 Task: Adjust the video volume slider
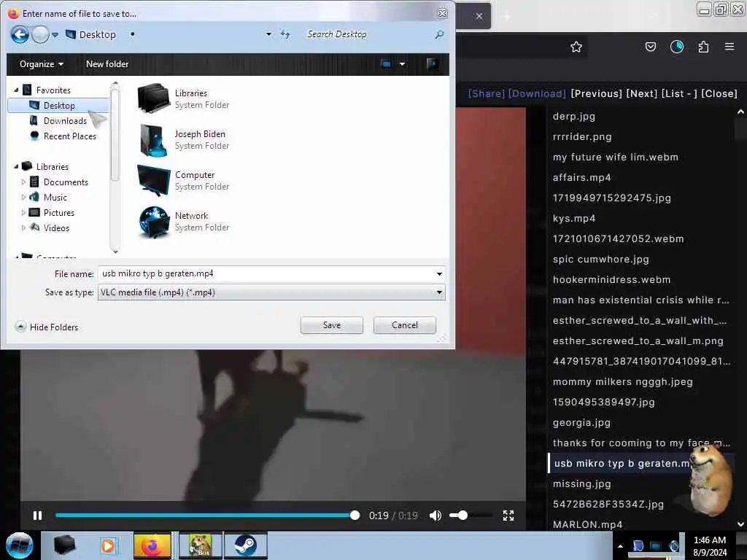[471, 516]
